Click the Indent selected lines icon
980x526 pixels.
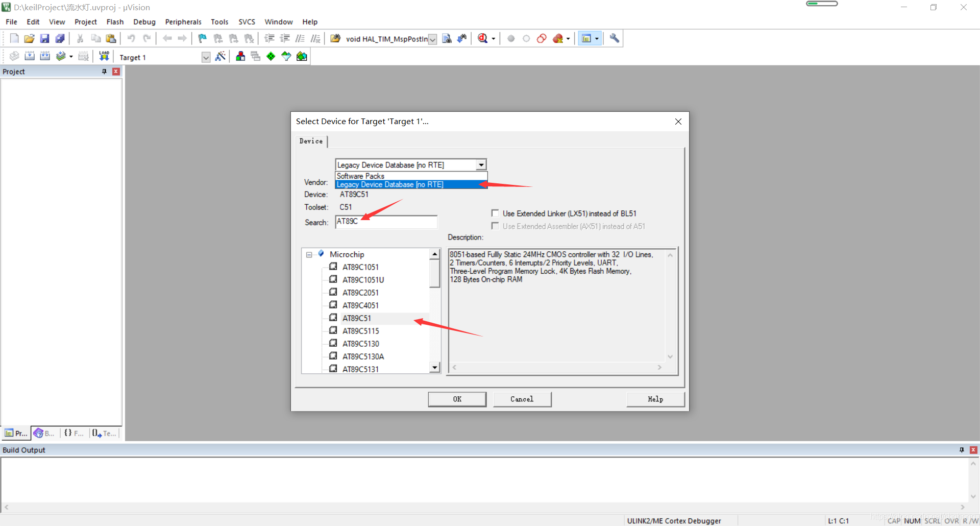pyautogui.click(x=269, y=38)
